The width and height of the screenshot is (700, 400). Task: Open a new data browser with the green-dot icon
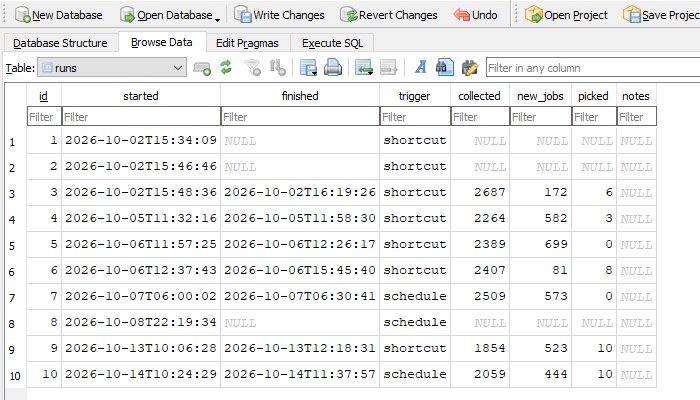(202, 68)
